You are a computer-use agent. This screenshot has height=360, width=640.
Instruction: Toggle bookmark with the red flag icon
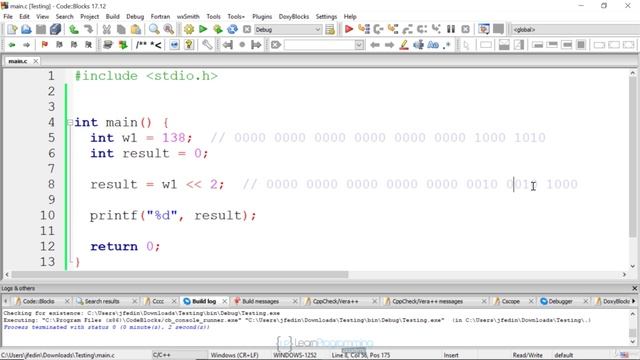click(44, 44)
